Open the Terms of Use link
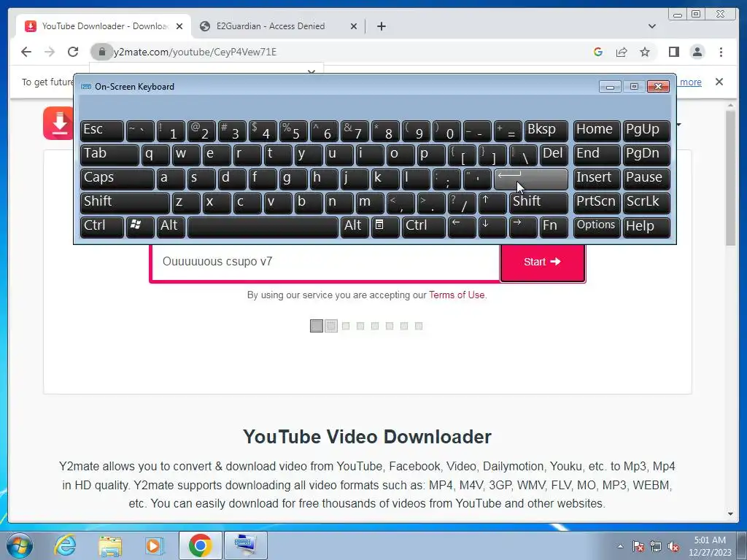 click(x=457, y=295)
